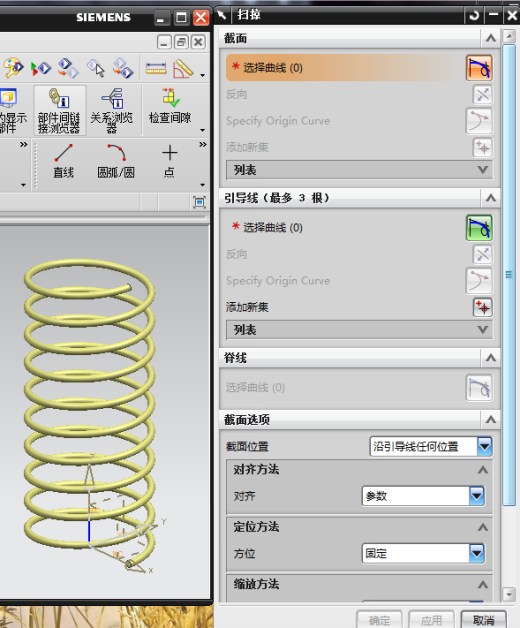Click the 取消 (Cancel) button

pyautogui.click(x=484, y=620)
